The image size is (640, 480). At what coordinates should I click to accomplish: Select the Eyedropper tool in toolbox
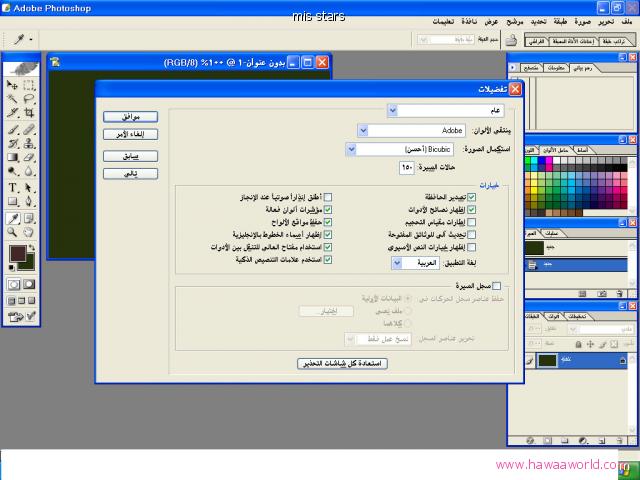[x=13, y=217]
